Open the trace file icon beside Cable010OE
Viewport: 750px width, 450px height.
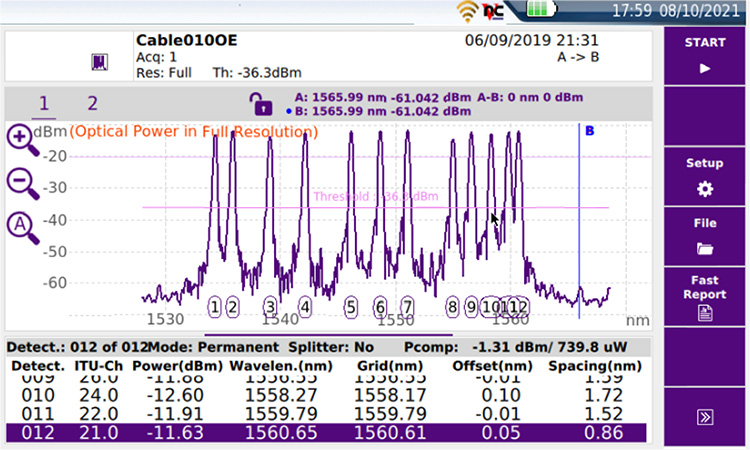click(x=99, y=62)
